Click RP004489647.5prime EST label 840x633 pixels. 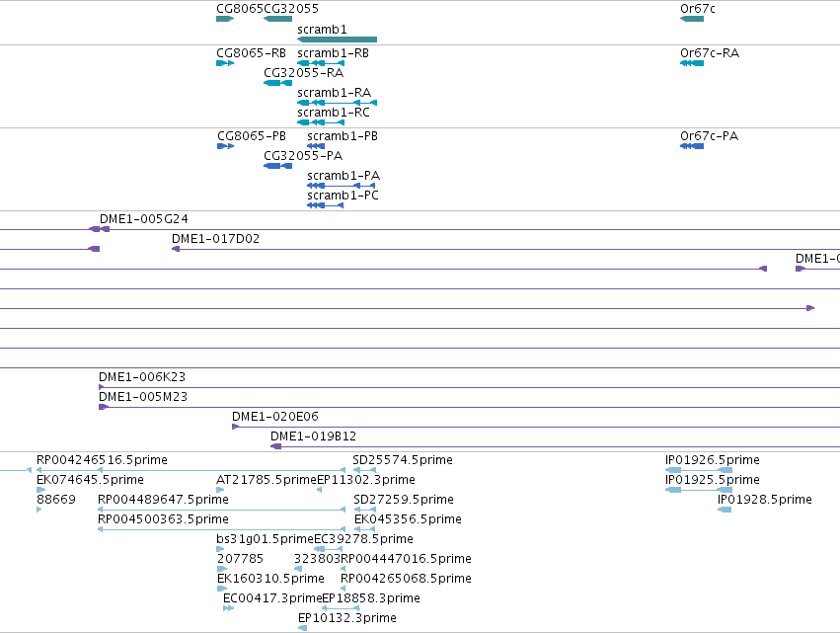(163, 500)
